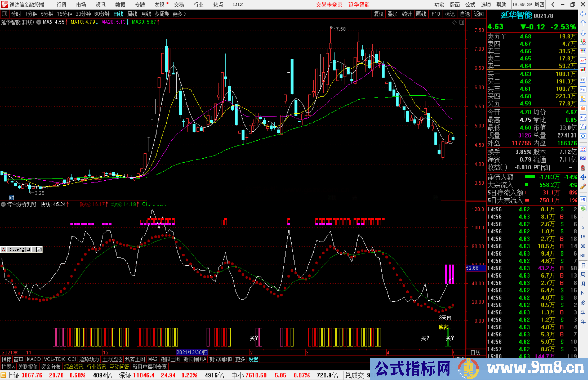
Task: Expand 更多 in the bottom indicator tabs
Action: (240, 360)
